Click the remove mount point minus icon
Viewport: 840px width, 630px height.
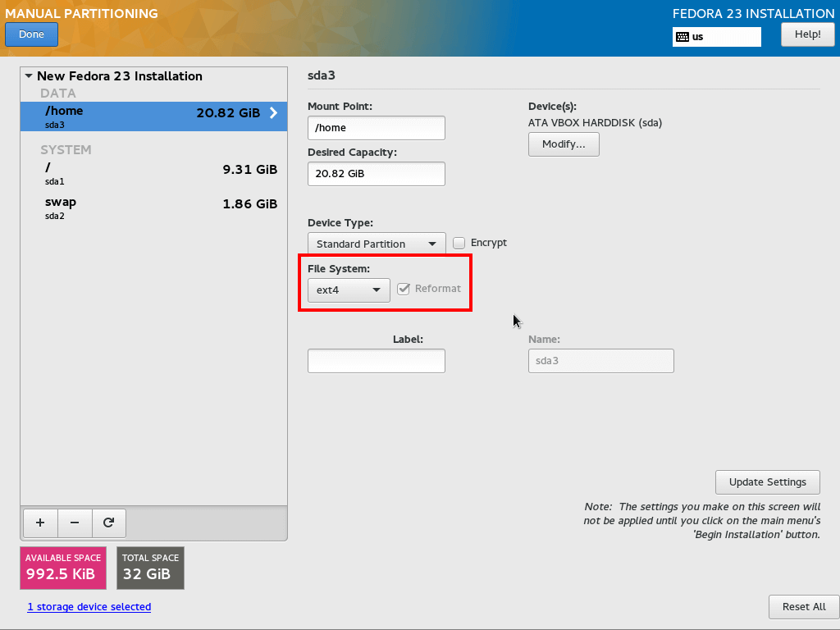(75, 523)
